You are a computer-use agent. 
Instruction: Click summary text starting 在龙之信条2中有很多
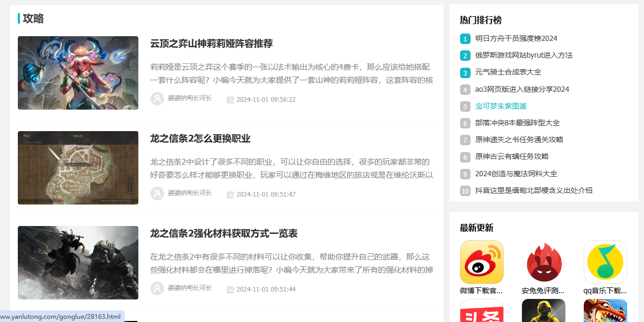[x=291, y=263]
